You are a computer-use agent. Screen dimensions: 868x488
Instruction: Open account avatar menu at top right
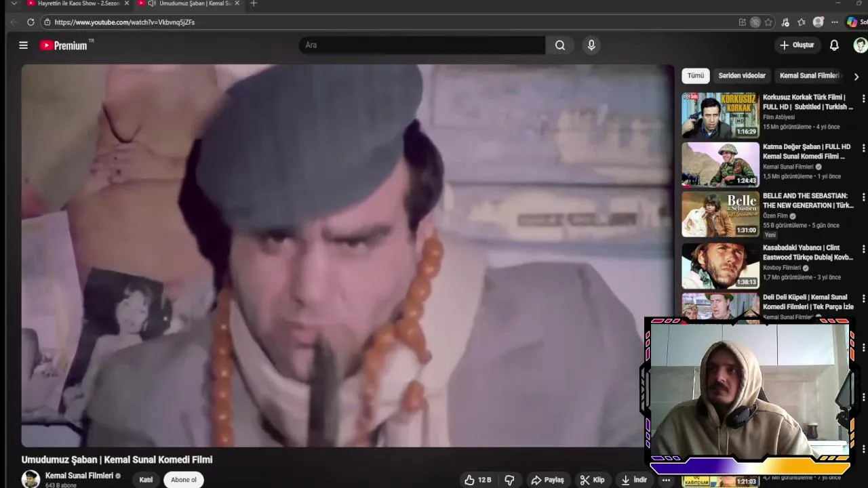click(860, 45)
